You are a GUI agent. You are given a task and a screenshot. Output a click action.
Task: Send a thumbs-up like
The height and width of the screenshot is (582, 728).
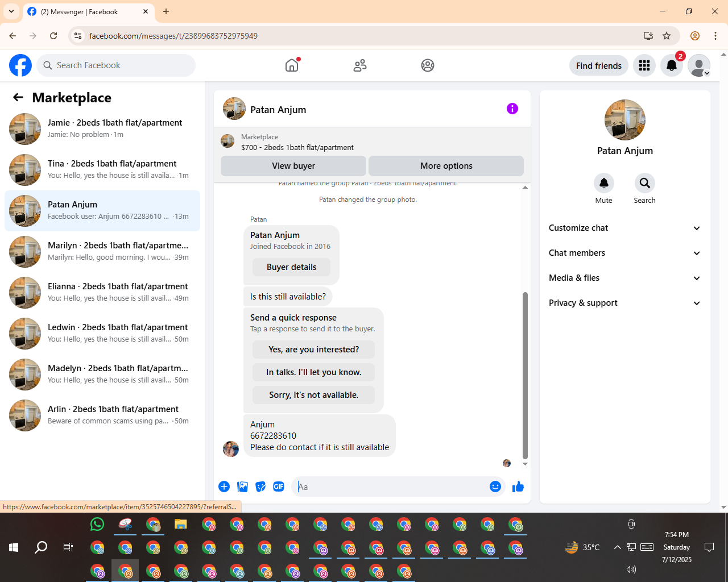518,487
